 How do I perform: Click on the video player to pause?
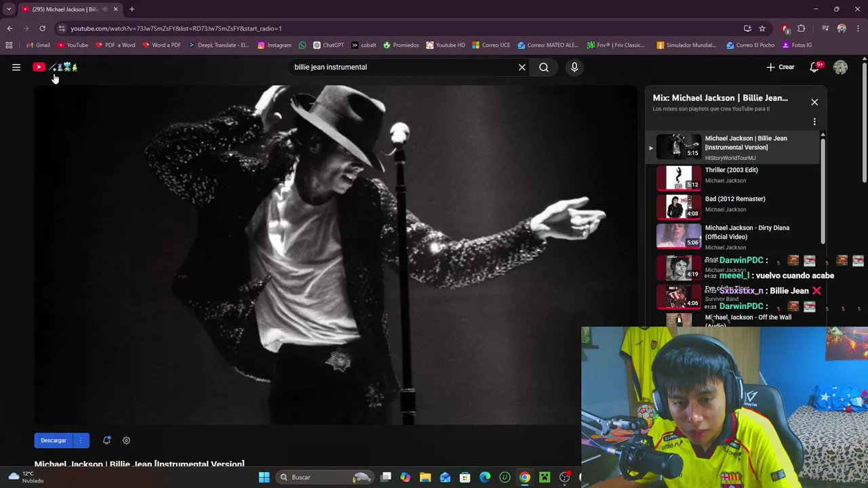pos(336,255)
